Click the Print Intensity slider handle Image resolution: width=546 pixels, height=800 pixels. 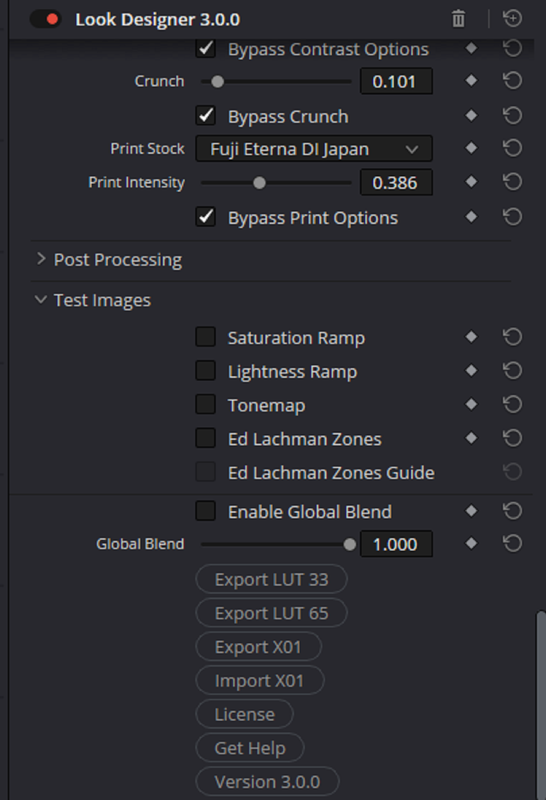tap(259, 183)
